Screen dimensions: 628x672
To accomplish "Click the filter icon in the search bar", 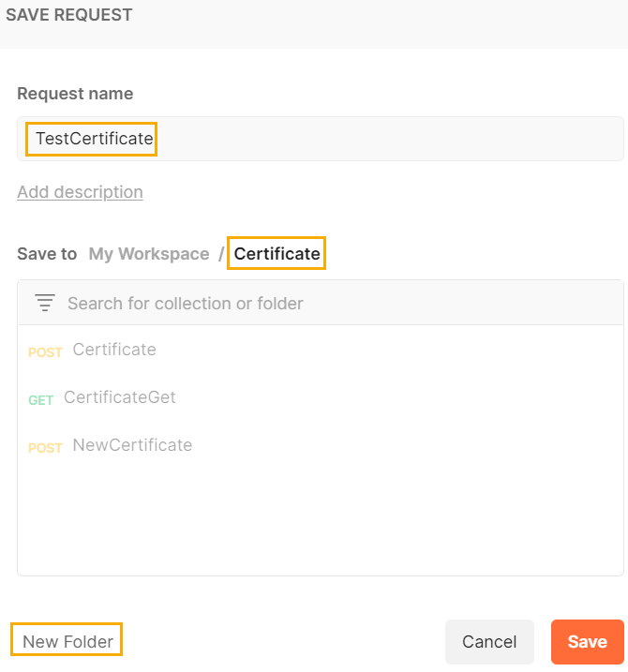I will pyautogui.click(x=45, y=303).
